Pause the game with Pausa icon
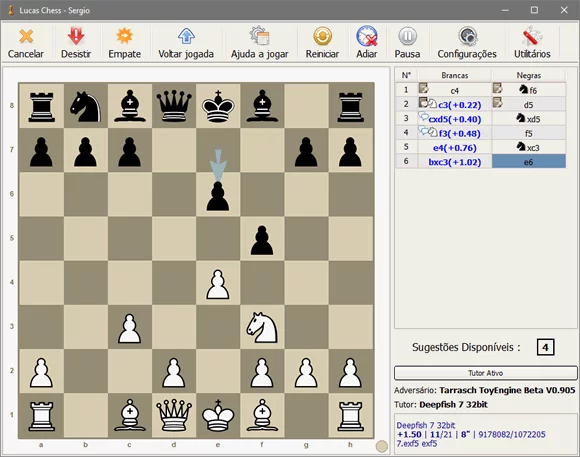The width and height of the screenshot is (580, 457). tap(407, 36)
